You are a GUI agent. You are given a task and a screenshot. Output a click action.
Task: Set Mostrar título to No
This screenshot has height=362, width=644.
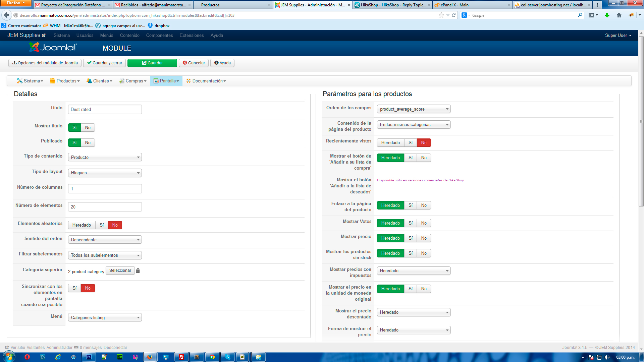click(88, 128)
